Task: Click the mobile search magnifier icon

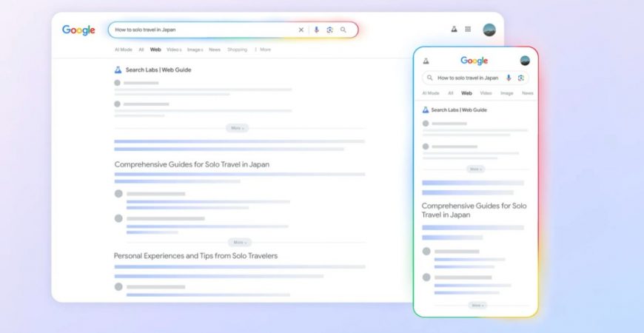Action: 430,78
